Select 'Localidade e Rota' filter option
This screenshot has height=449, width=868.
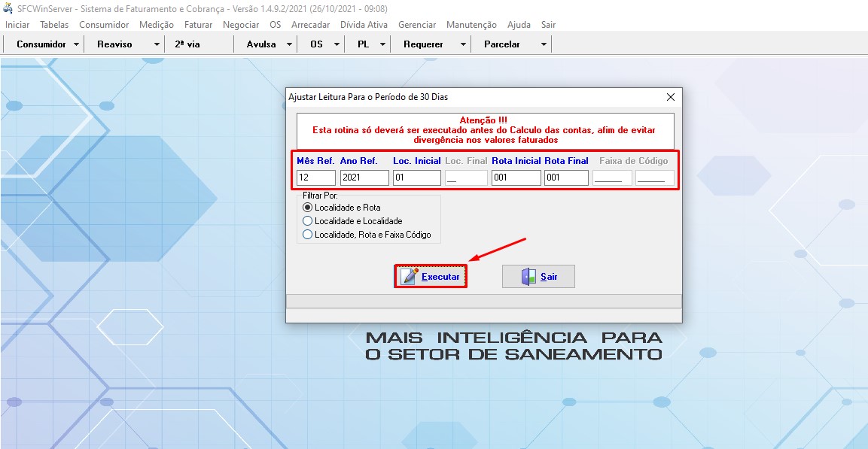(307, 207)
